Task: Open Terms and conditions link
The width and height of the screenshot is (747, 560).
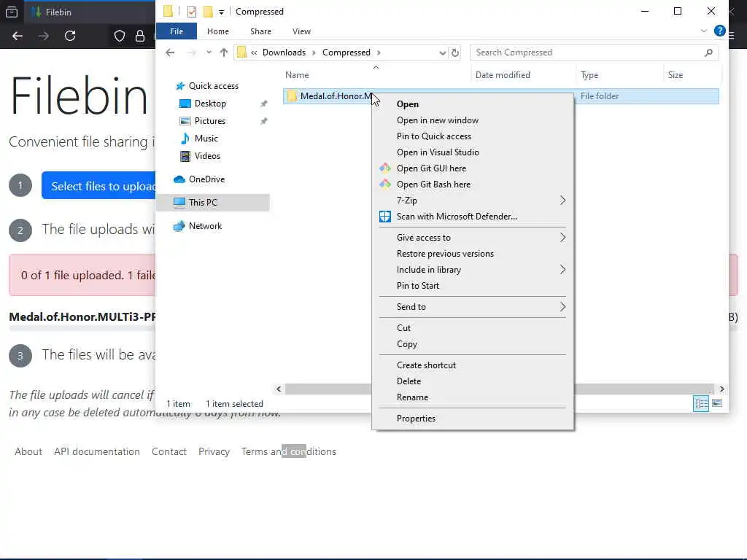Action: pyautogui.click(x=289, y=451)
